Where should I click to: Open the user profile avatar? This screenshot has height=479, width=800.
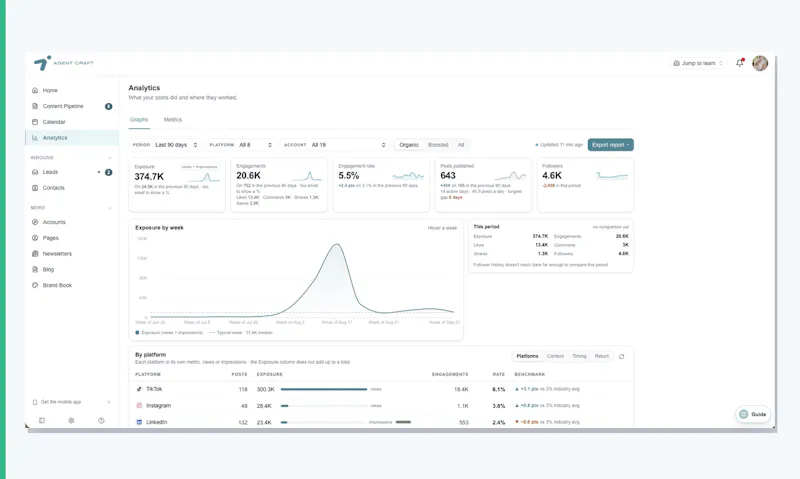[x=760, y=63]
